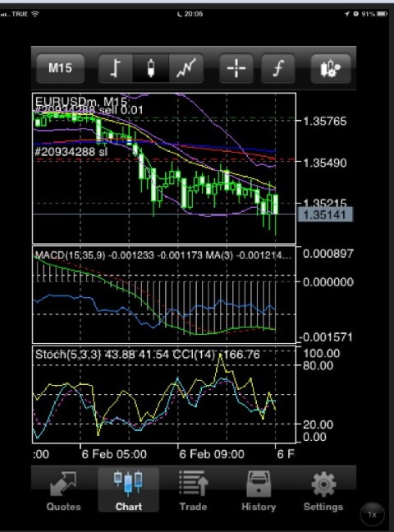Switch to line chart style
This screenshot has width=394, height=532.
pos(186,68)
